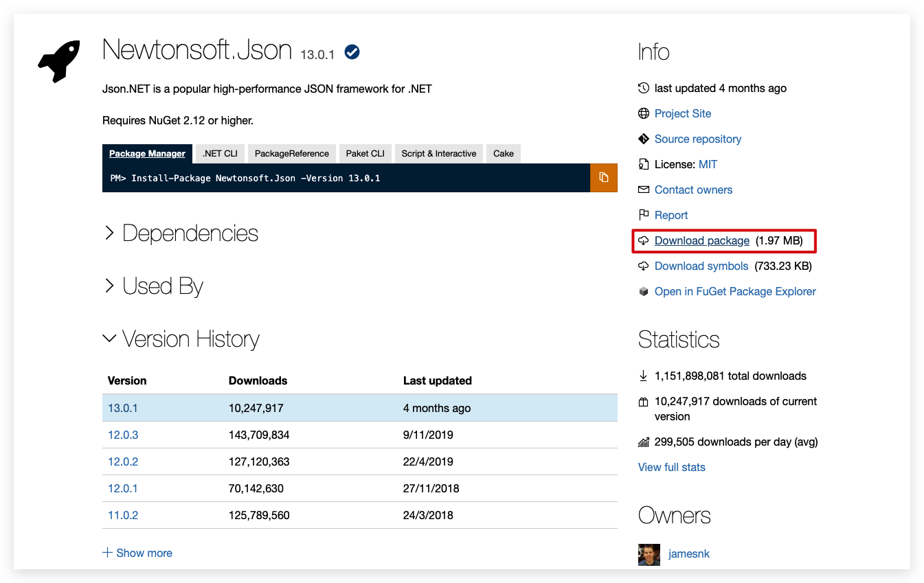The width and height of the screenshot is (924, 583).
Task: Click the envelope icon beside Contact owners
Action: (x=644, y=190)
